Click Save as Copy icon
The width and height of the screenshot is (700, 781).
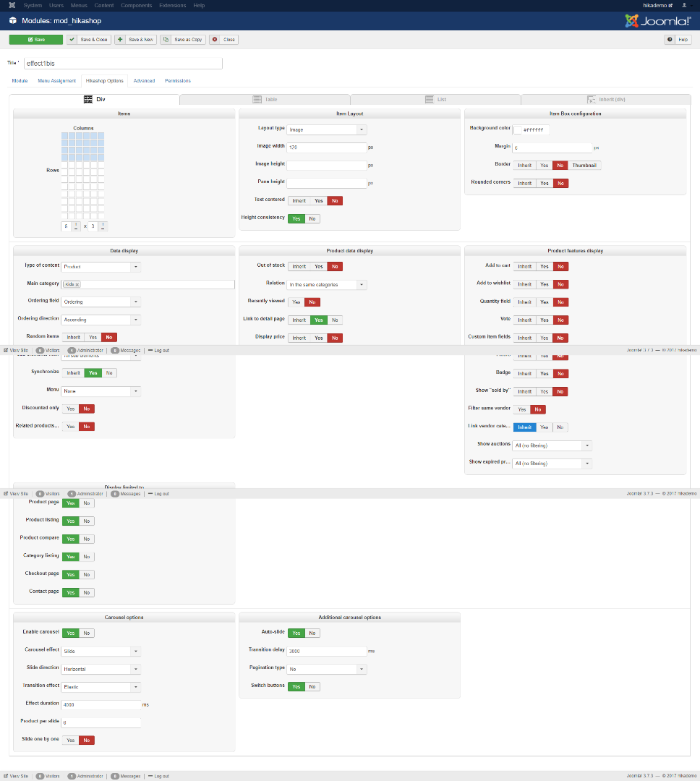click(x=166, y=39)
